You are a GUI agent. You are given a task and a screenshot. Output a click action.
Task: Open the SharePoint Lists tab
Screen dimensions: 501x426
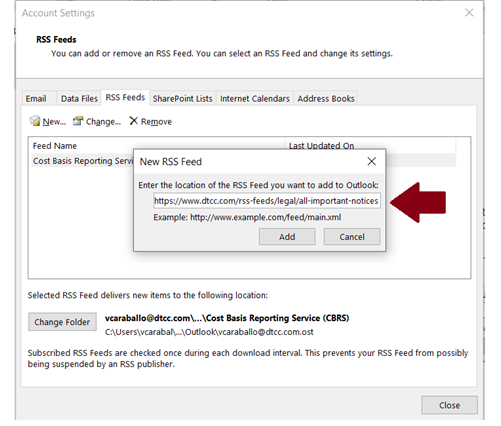click(x=182, y=99)
